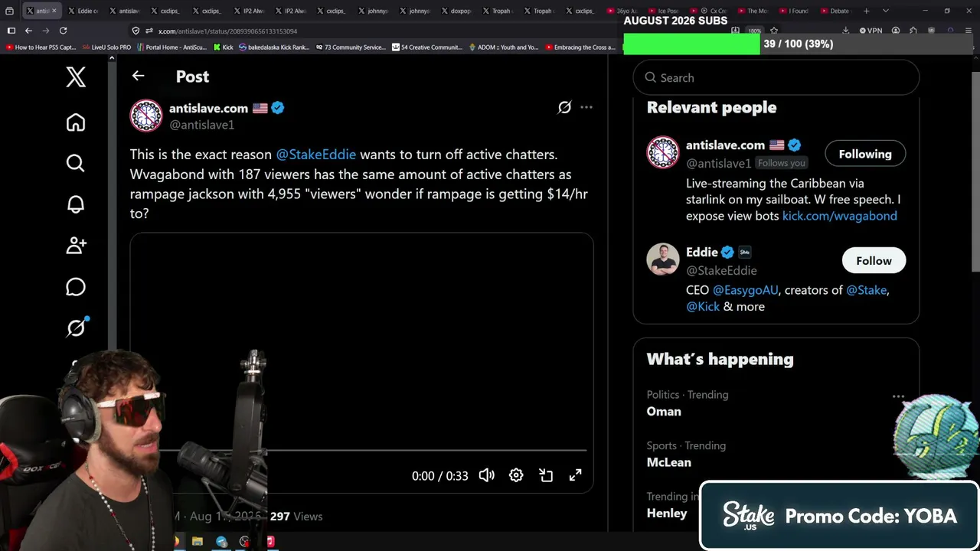Open How to Hear PS5 bookmark
The height and width of the screenshot is (551, 980).
click(x=41, y=47)
